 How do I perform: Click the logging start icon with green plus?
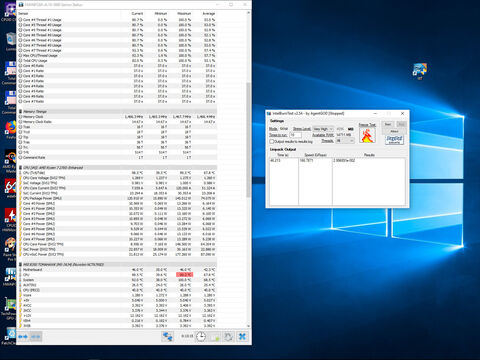215,337
